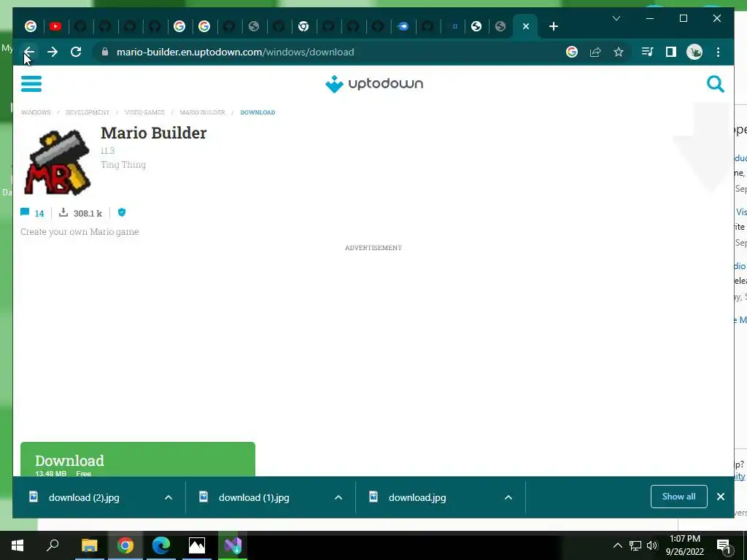747x560 pixels.
Task: Open Visual Studio from taskbar
Action: point(233,545)
